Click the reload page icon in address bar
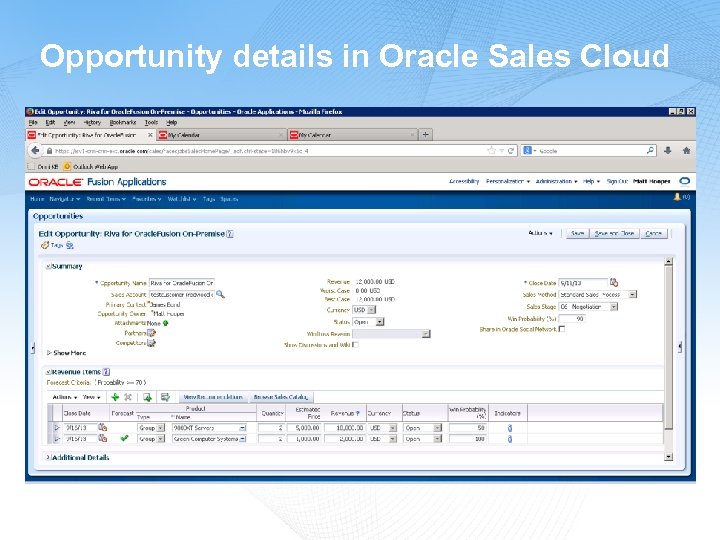This screenshot has width=720, height=540. click(510, 151)
